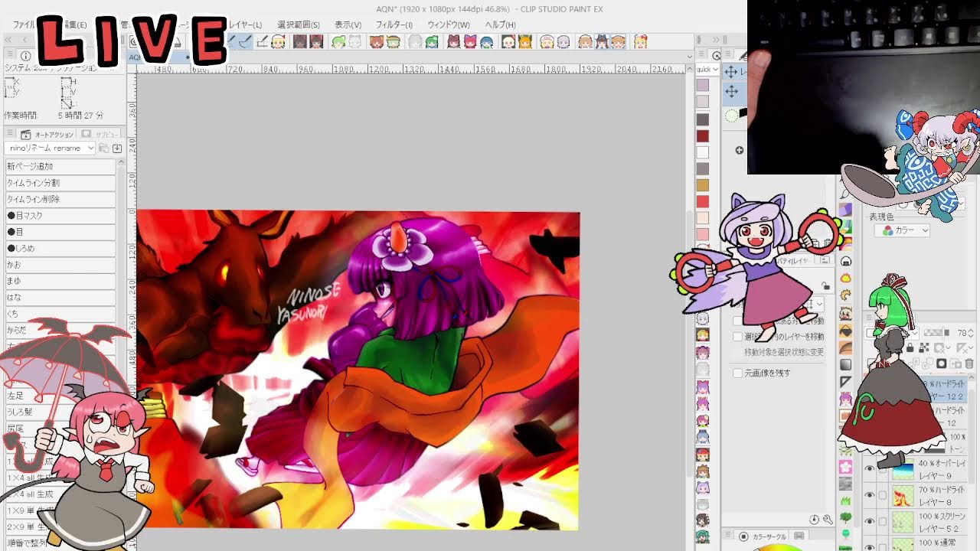The height and width of the screenshot is (551, 980).
Task: Toggle the edit-target box beside レイヤー8 eye
Action: click(x=883, y=495)
